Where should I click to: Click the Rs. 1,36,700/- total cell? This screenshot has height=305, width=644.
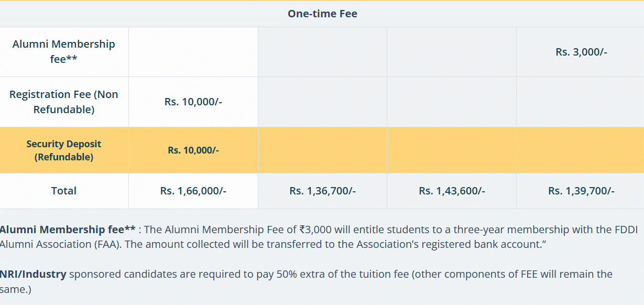click(x=322, y=191)
